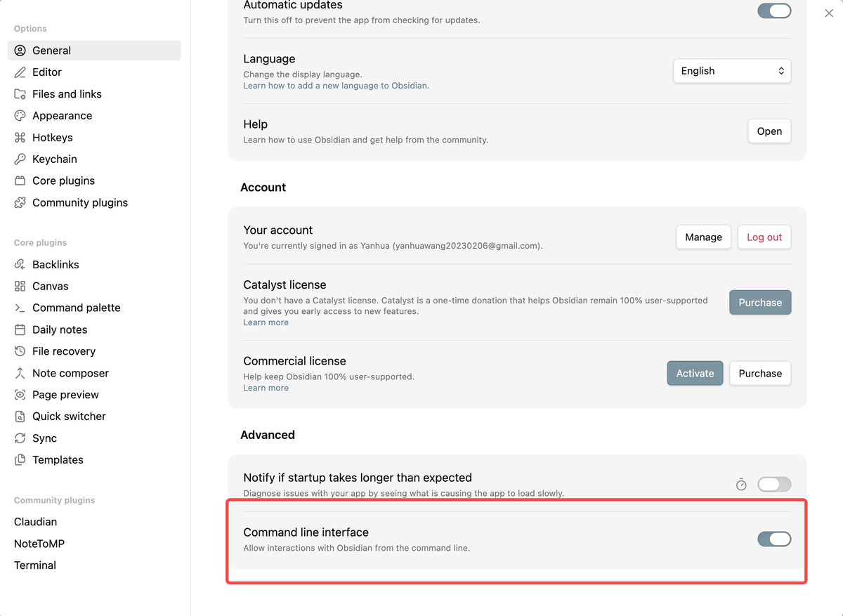Image resolution: width=843 pixels, height=616 pixels.
Task: Select Files and links settings
Action: pos(94,94)
